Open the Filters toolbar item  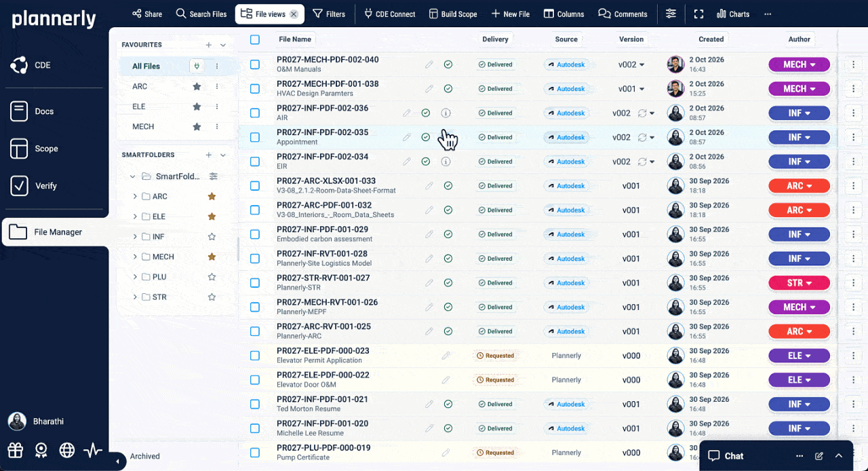click(329, 14)
